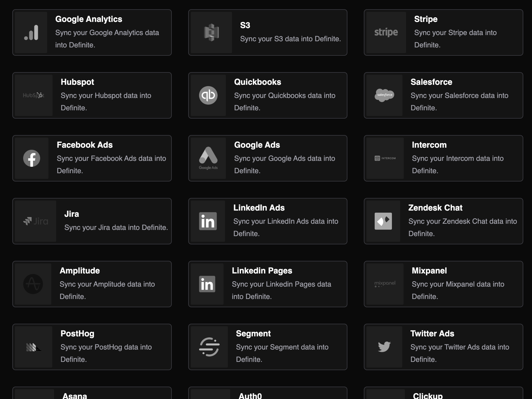The height and width of the screenshot is (399, 532).
Task: Click the S3 bucket icon
Action: tap(211, 32)
